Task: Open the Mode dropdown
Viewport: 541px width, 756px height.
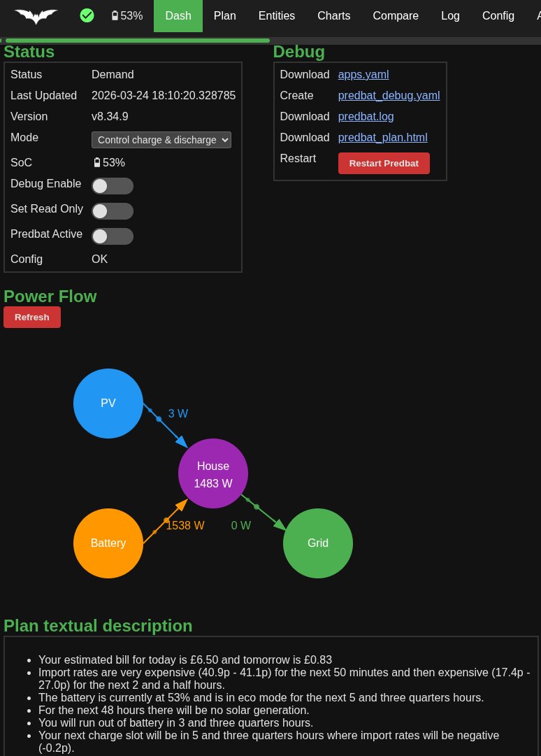Action: tap(161, 140)
